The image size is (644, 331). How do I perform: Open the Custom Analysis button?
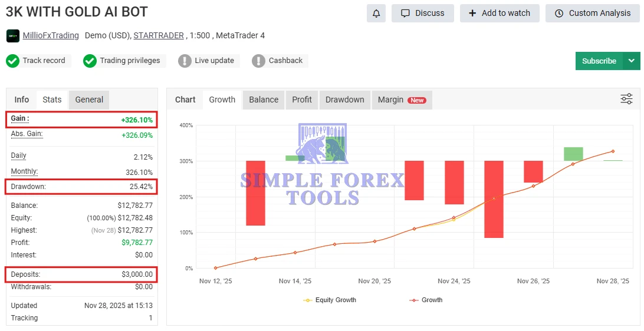coord(592,13)
